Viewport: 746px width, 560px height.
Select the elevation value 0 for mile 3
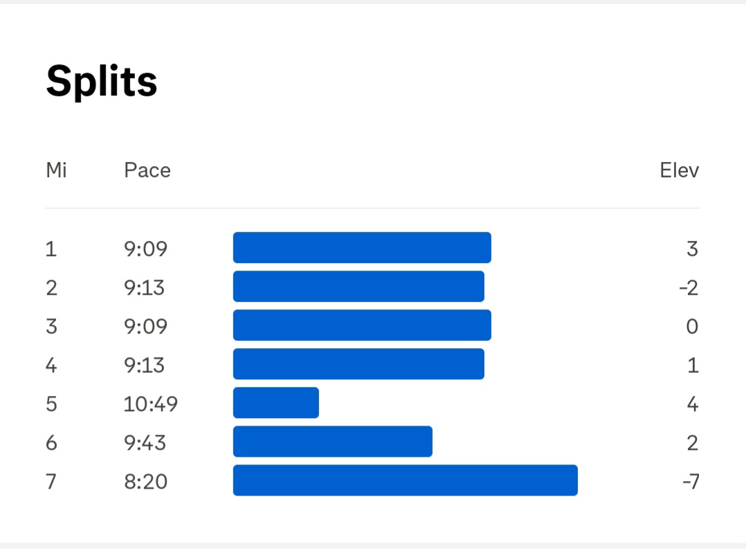point(692,326)
